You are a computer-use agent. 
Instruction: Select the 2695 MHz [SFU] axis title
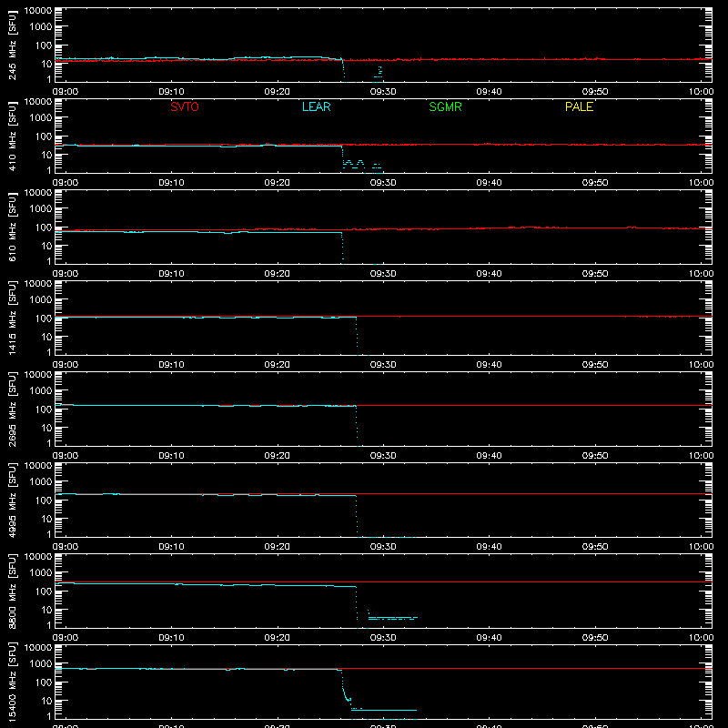pos(13,409)
